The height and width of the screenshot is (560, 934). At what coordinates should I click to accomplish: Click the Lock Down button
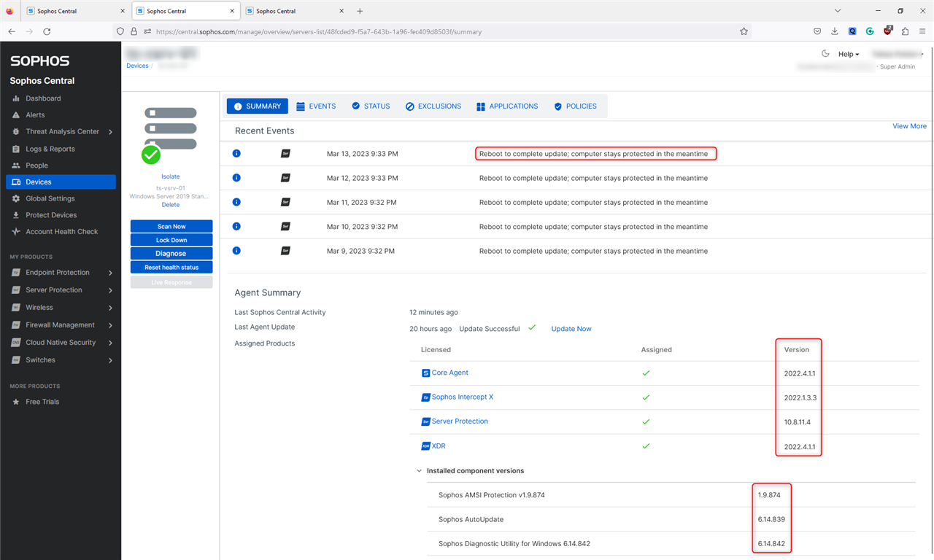(171, 240)
